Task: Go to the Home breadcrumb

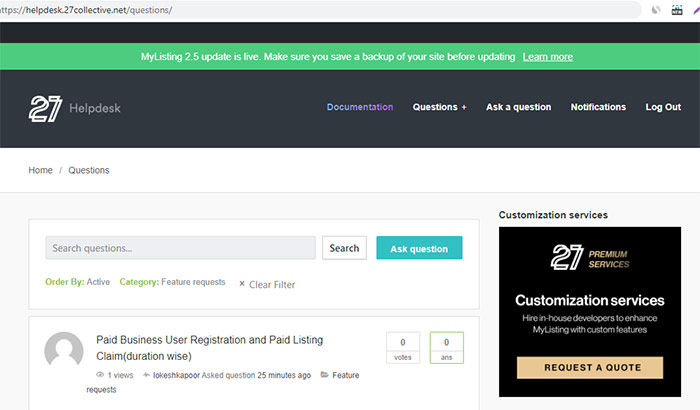Action: click(x=40, y=170)
